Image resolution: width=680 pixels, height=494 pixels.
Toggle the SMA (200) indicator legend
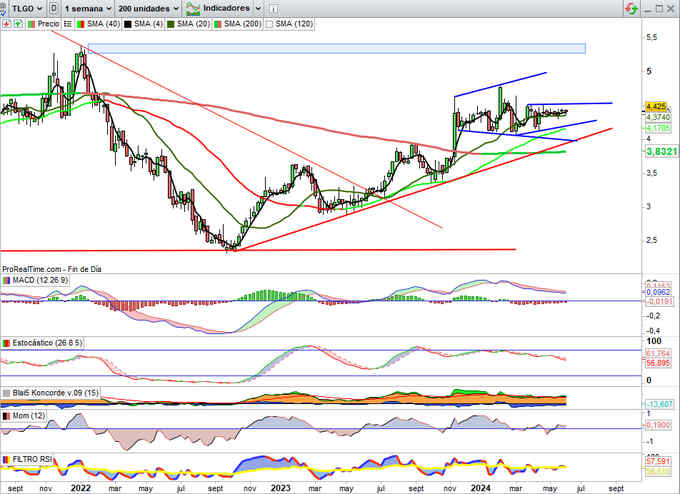(x=238, y=24)
